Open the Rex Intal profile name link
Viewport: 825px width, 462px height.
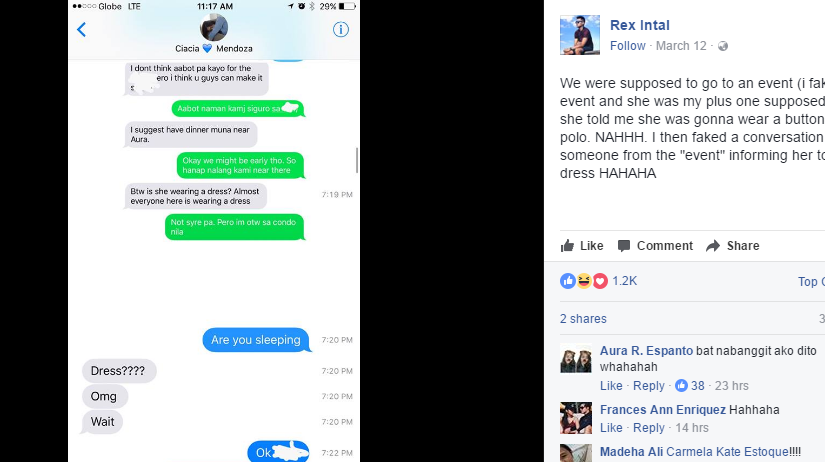(640, 25)
